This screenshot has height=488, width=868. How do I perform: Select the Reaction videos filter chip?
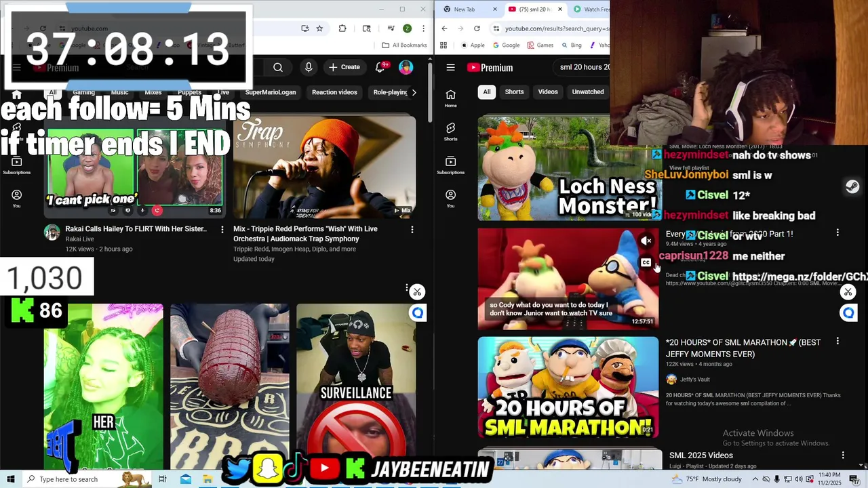[x=334, y=92]
